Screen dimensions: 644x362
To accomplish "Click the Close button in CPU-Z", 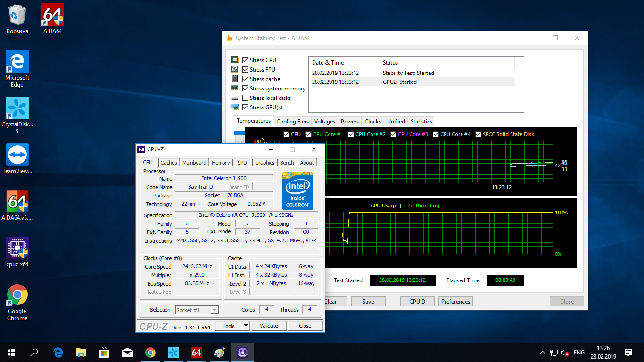I will pos(305,326).
